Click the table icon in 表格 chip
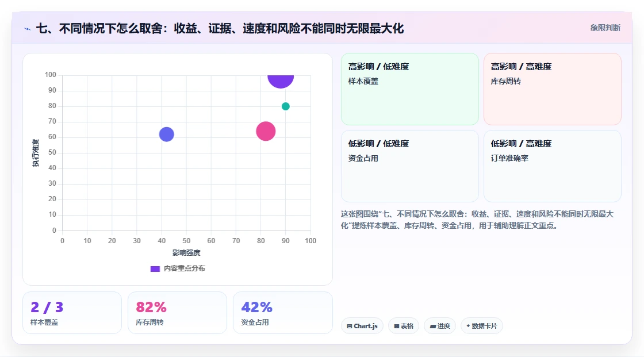Viewport: 644px width, 357px height. [x=397, y=326]
